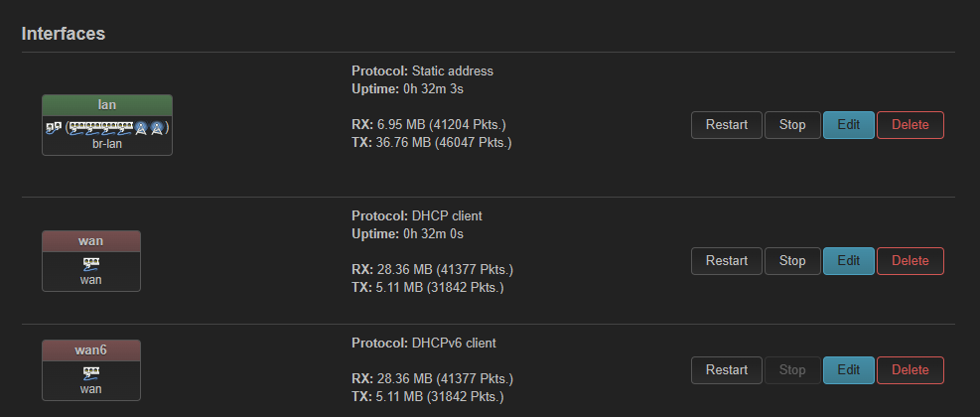The height and width of the screenshot is (417, 980).
Task: Delete the wan DHCP client interface
Action: coord(910,261)
